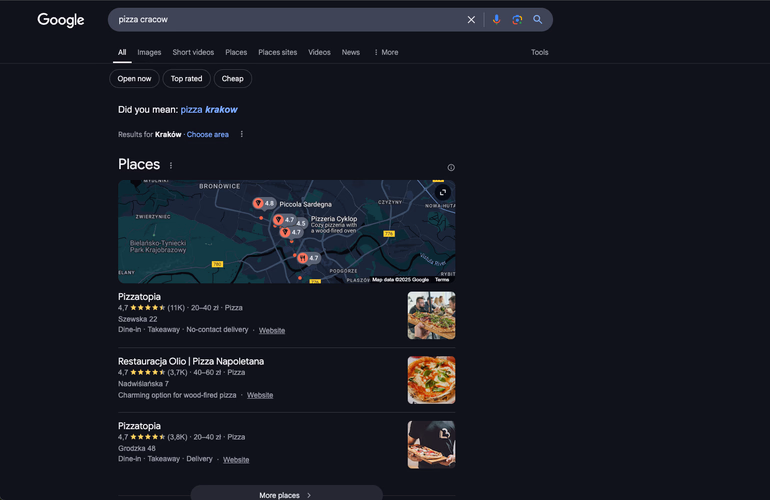
Task: Click the Nadwiślańska 7 address text
Action: click(143, 384)
